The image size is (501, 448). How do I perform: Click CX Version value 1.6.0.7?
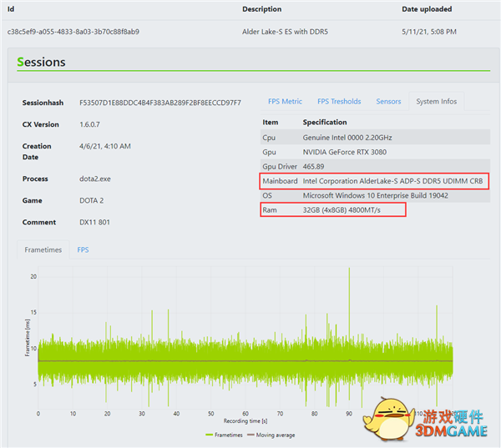89,124
